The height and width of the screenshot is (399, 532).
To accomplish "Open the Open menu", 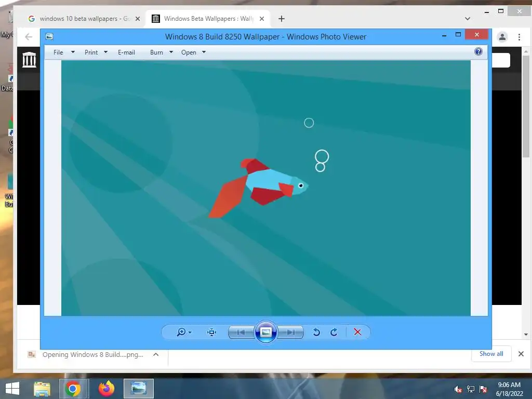I will 189,52.
